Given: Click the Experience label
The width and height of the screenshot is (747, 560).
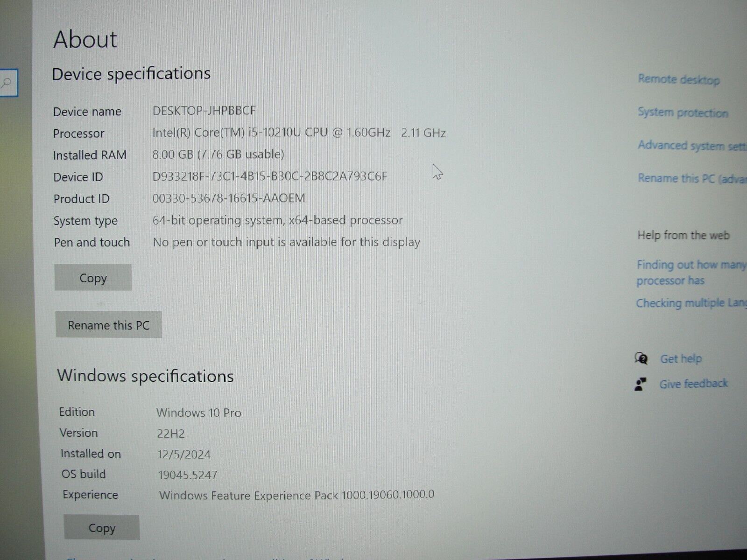Looking at the screenshot, I should click(x=90, y=495).
